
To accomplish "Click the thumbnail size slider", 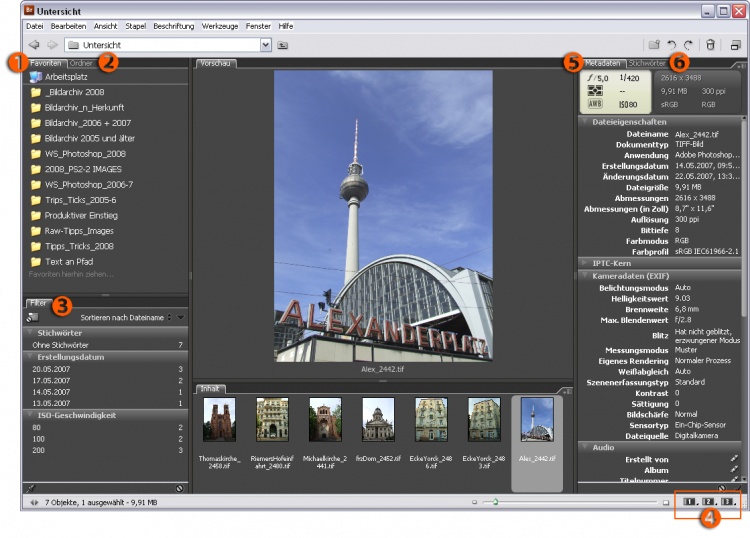I will click(x=495, y=502).
